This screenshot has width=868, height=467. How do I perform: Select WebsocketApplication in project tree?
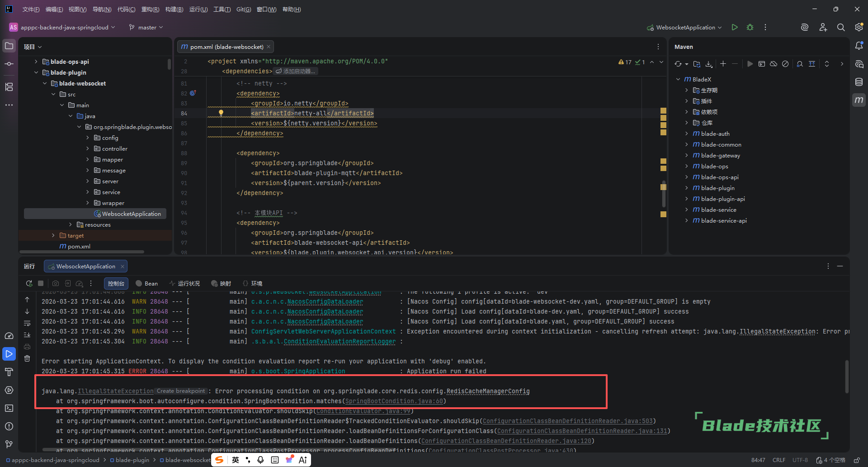(131, 214)
